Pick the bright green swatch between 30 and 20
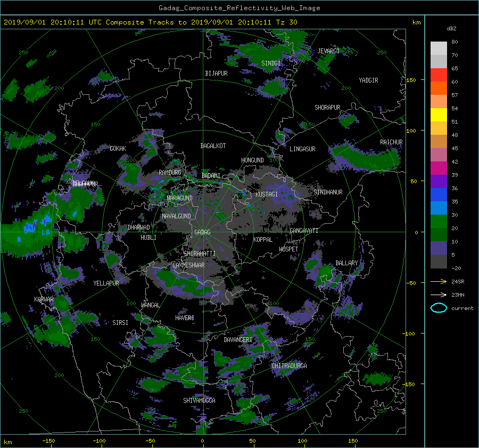The height and width of the screenshot is (448, 479). [439, 222]
